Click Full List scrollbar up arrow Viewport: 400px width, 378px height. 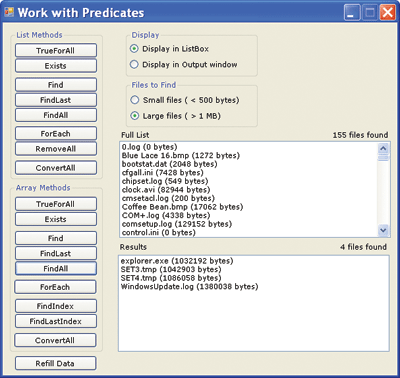(x=383, y=148)
